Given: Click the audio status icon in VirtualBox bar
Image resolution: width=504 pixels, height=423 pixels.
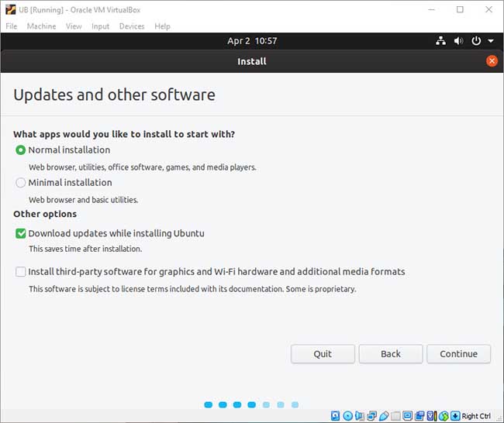Looking at the screenshot, I should click(359, 416).
